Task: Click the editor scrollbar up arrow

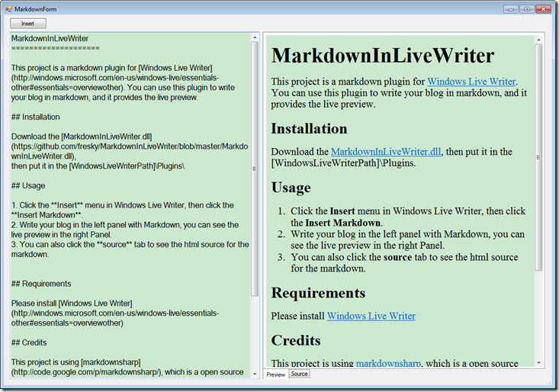Action: (x=255, y=37)
